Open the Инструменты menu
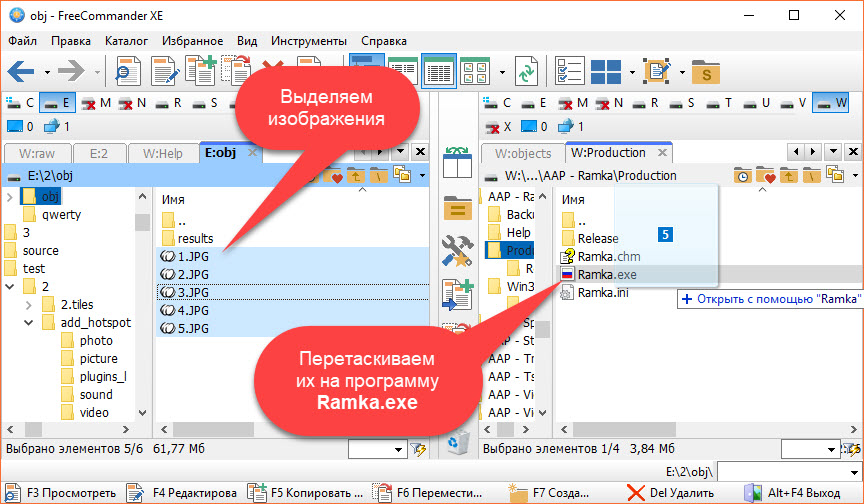The height and width of the screenshot is (504, 864). pyautogui.click(x=309, y=41)
